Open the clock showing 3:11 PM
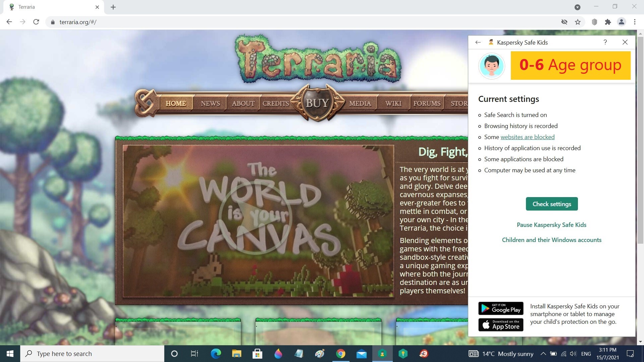The height and width of the screenshot is (362, 644). pos(607,354)
